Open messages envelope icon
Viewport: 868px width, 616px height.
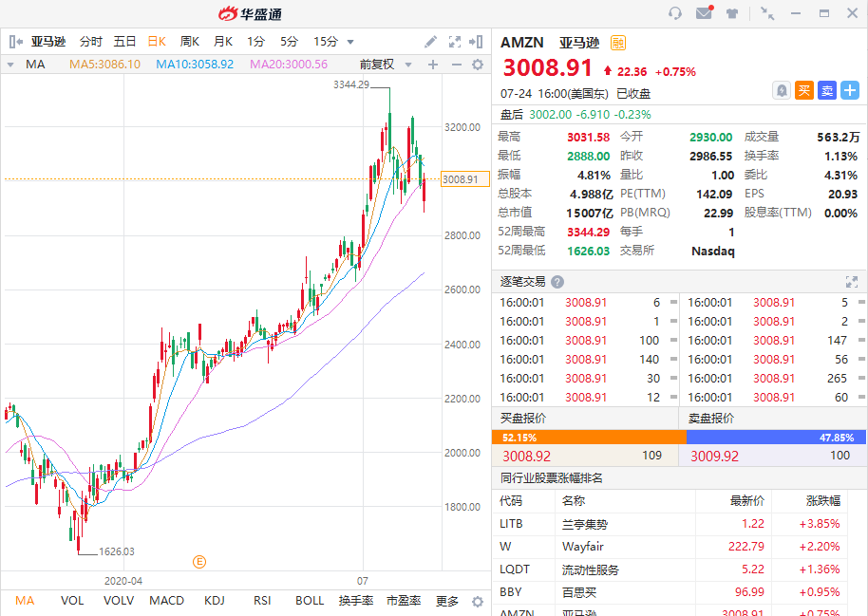(x=704, y=12)
